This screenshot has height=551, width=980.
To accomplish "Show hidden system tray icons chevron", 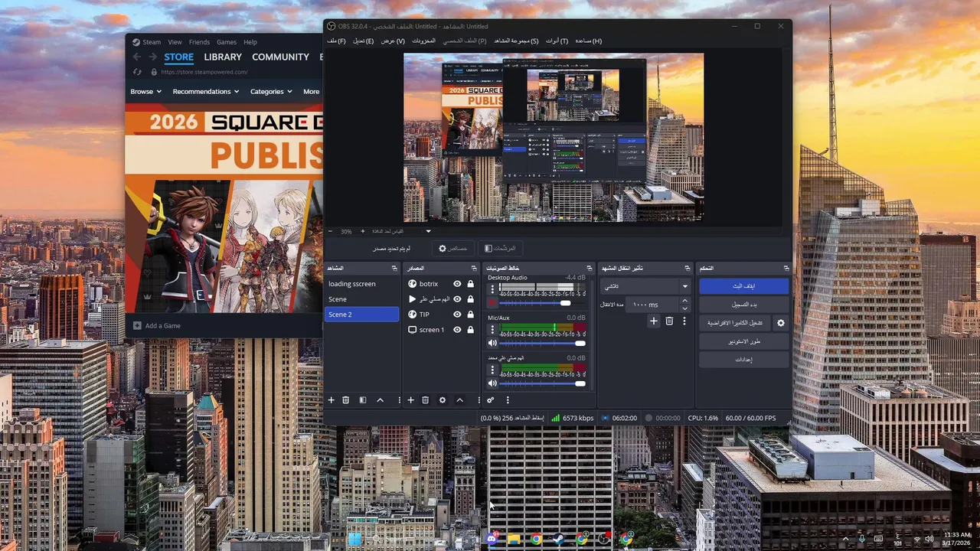I will [845, 539].
